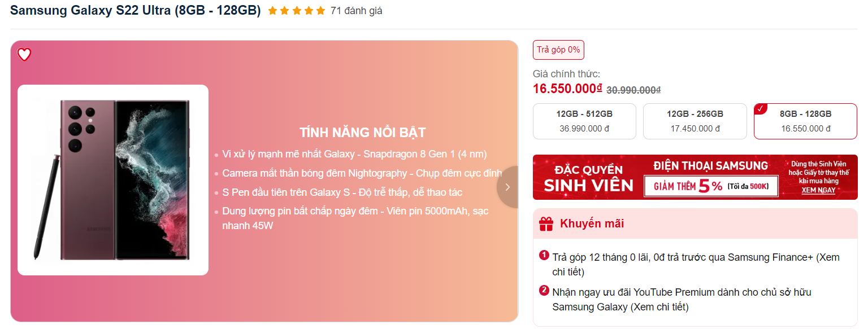Open the 71 đánh giá reviews link
Viewport: 868px width, 329px height.
(356, 11)
